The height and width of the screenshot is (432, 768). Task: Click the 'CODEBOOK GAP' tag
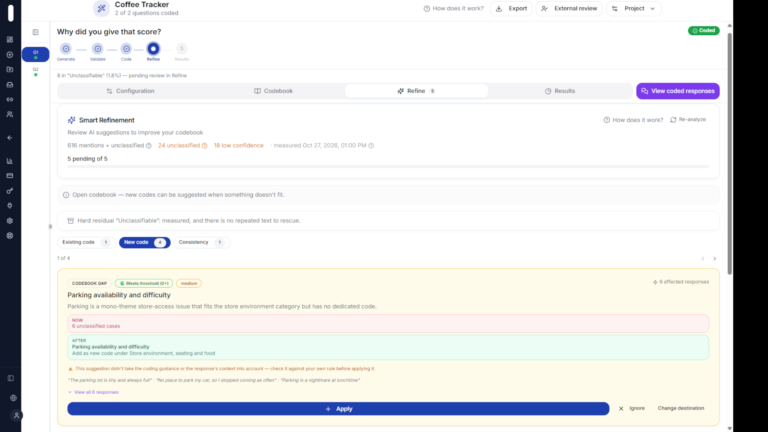pos(89,284)
